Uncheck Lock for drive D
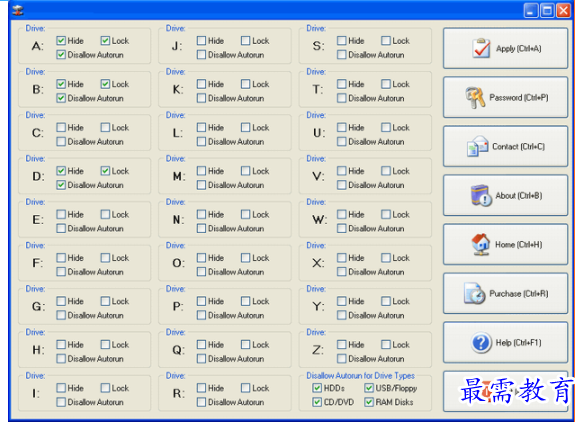The image size is (582, 422). [105, 171]
